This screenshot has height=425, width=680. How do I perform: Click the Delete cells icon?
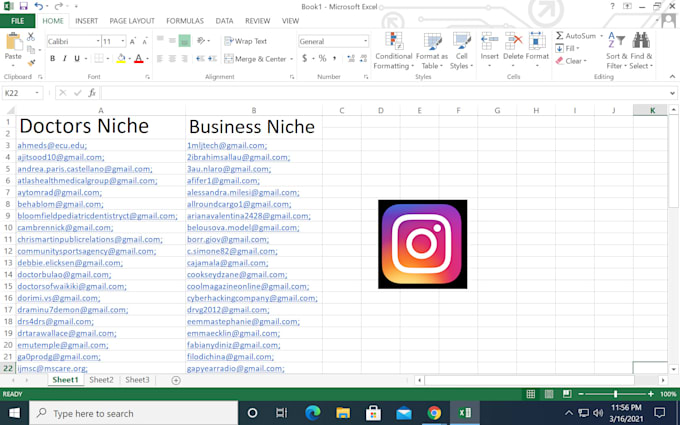(x=513, y=41)
